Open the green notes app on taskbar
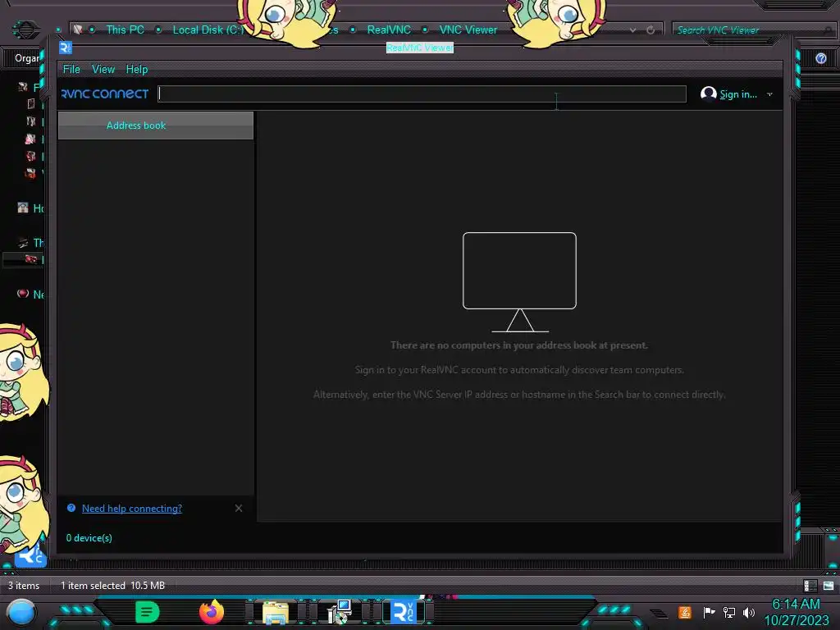The height and width of the screenshot is (630, 840). pos(148,612)
